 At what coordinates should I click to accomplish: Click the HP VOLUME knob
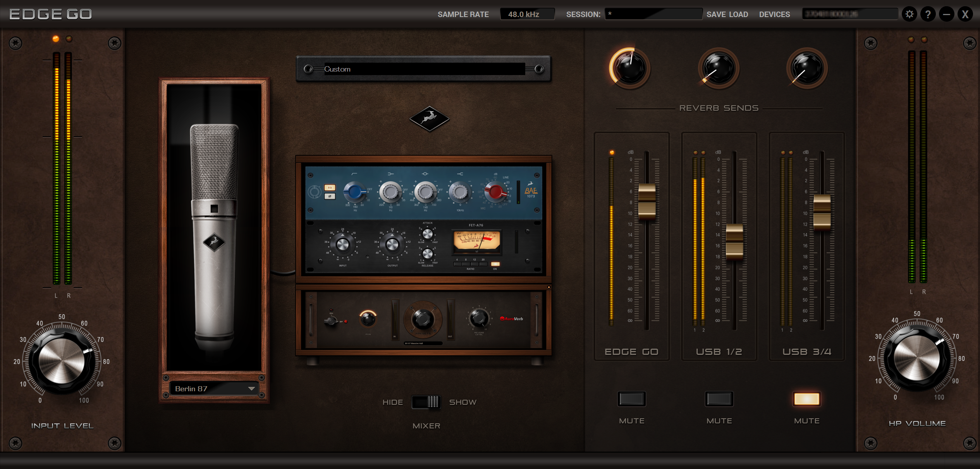pos(917,359)
